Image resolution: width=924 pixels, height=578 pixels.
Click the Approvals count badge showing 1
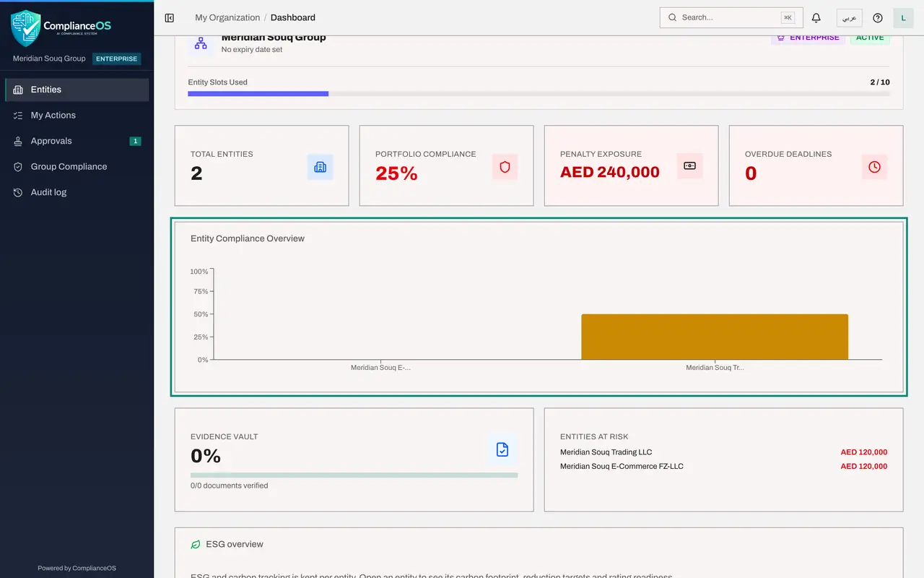135,141
